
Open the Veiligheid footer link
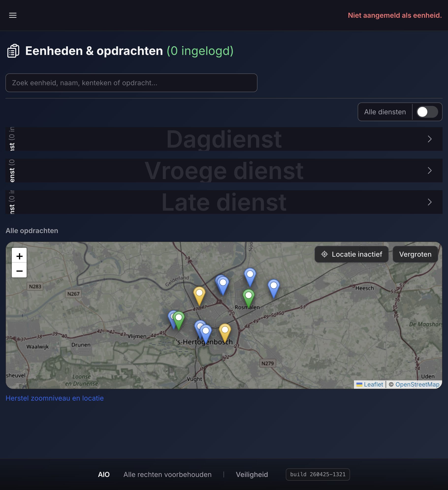(252, 474)
